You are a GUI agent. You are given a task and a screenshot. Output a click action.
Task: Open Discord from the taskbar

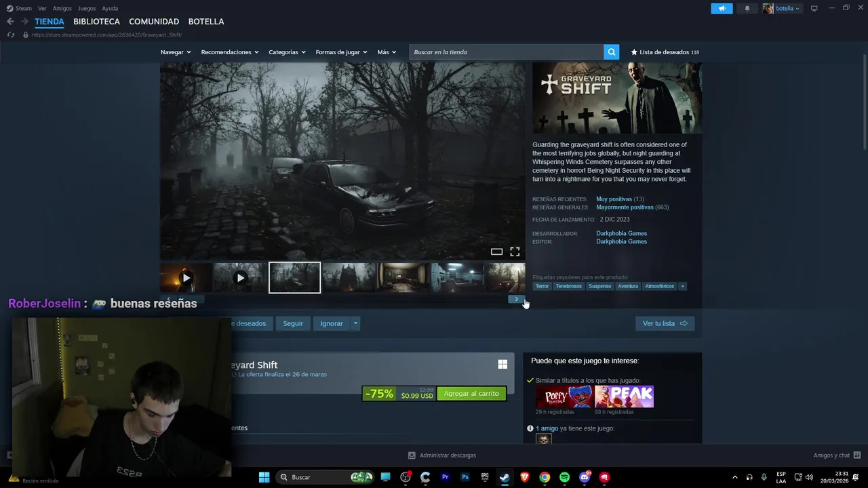tap(585, 477)
